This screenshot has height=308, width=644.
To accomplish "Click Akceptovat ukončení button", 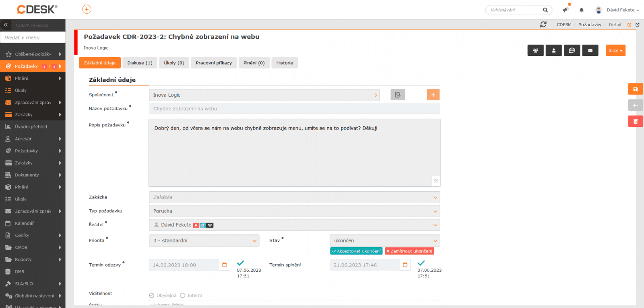I will coord(356,251).
